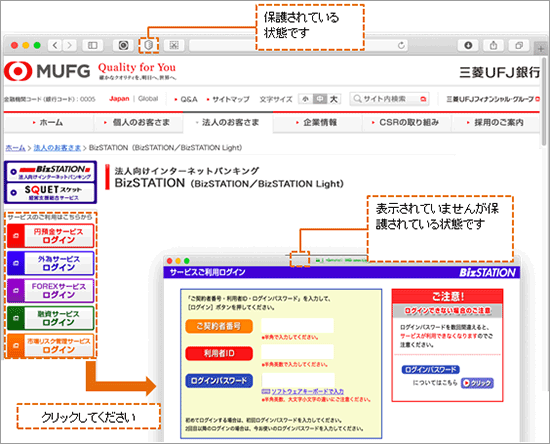550x444 pixels.
Task: Click the green zoom button of login window
Action: [x=187, y=261]
